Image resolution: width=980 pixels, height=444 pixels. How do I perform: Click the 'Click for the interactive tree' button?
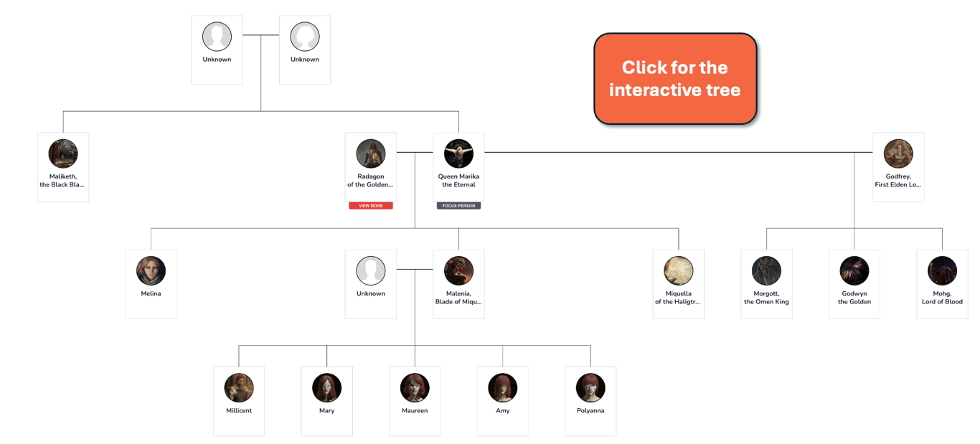pos(675,78)
